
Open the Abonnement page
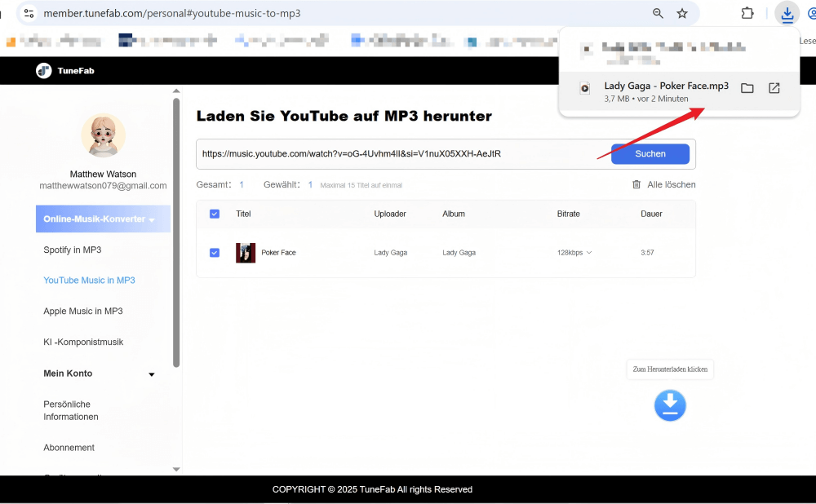[x=69, y=447]
